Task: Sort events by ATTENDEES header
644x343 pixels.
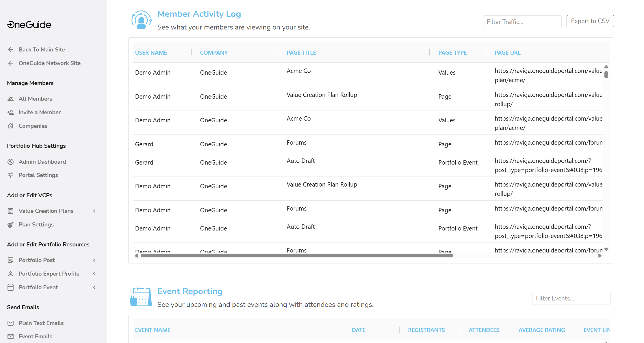Action: click(x=484, y=330)
